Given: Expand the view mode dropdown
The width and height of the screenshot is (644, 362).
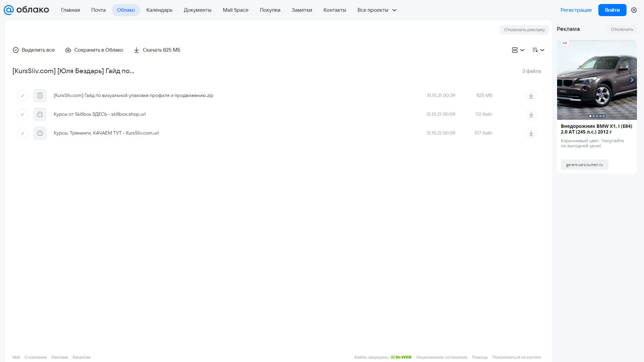Looking at the screenshot, I should (518, 50).
